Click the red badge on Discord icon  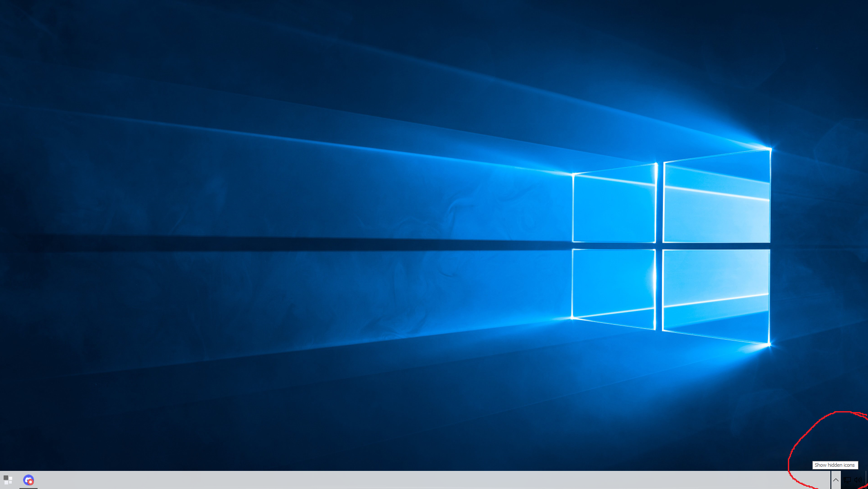(x=31, y=482)
